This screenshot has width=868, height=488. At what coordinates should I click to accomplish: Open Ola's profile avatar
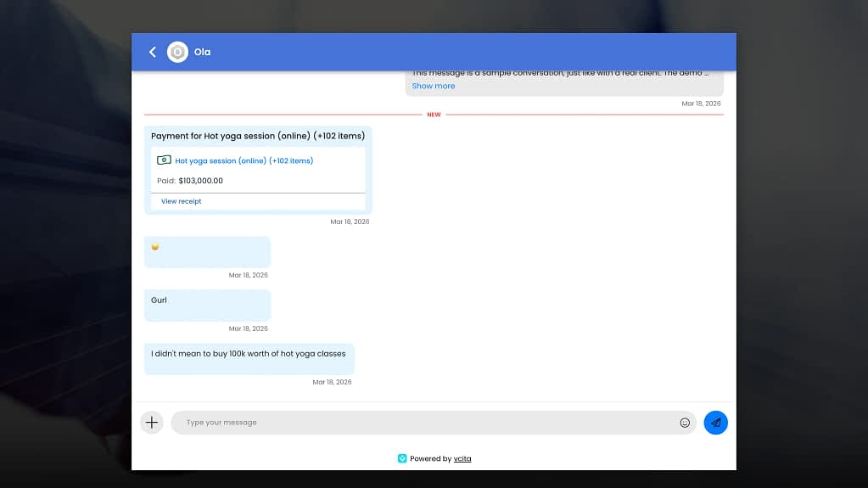coord(177,52)
